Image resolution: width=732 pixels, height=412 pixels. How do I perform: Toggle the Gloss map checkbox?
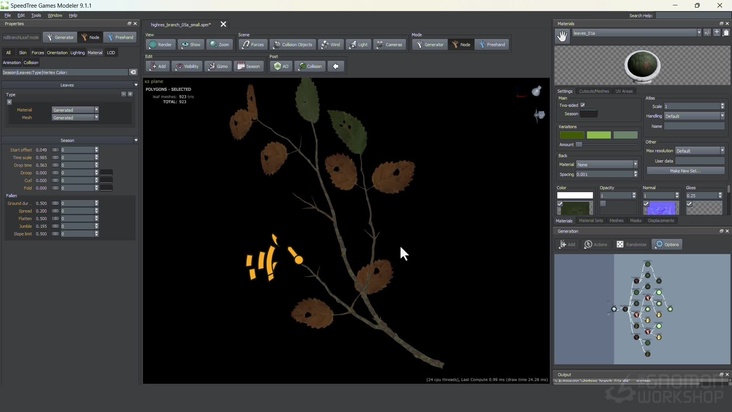pos(690,203)
